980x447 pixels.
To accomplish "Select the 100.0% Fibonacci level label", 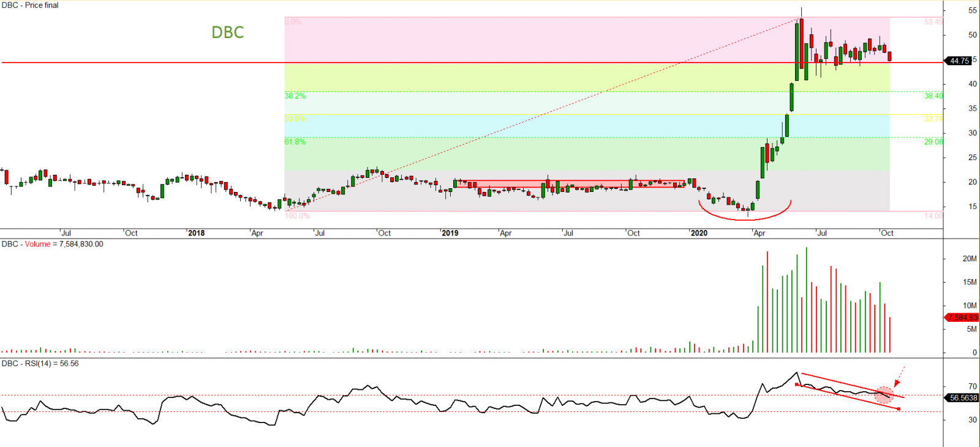I will pyautogui.click(x=297, y=216).
